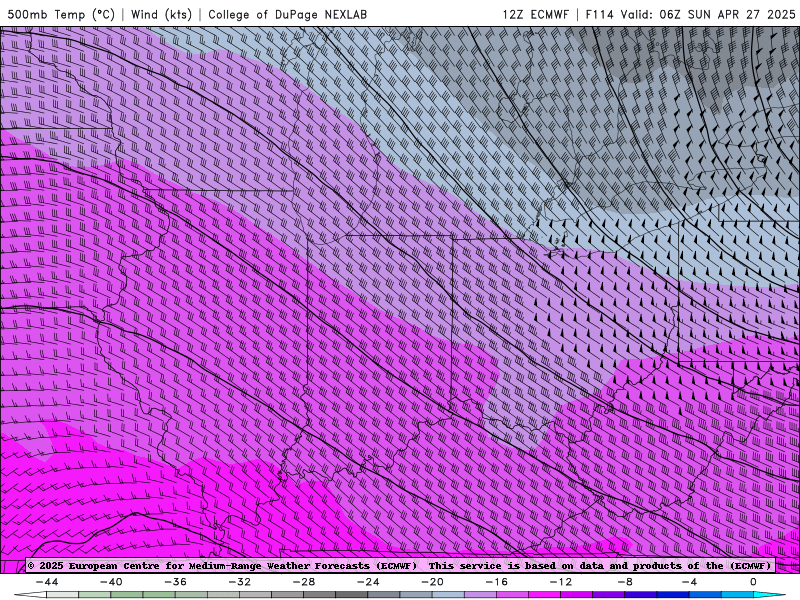Click the ECMWF copyright notice banner
The width and height of the screenshot is (800, 600).
point(400,566)
